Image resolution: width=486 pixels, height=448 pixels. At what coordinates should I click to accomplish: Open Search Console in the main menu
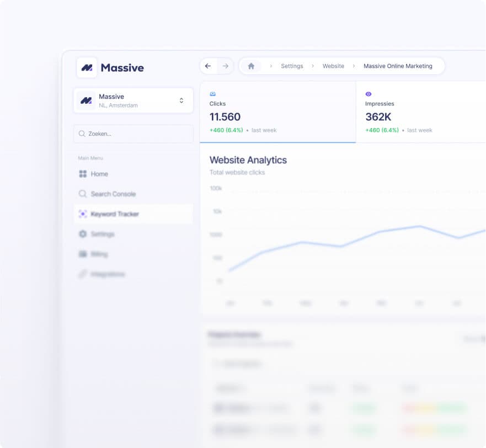point(133,194)
